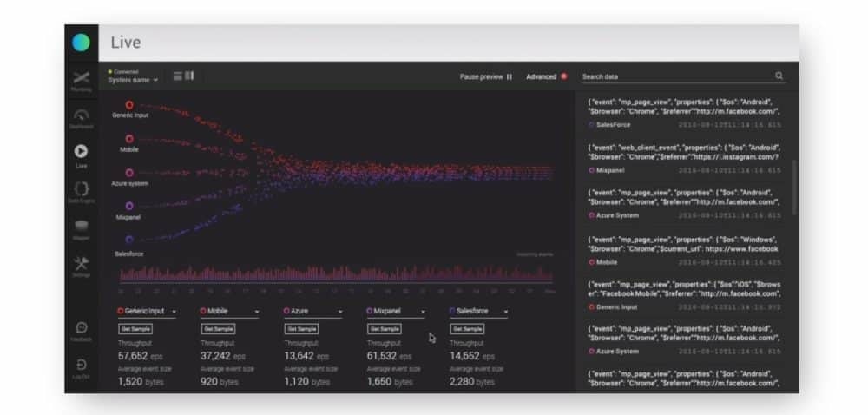Switch the layout view toggle icons
Screen dimensions: 868x415
pyautogui.click(x=183, y=76)
